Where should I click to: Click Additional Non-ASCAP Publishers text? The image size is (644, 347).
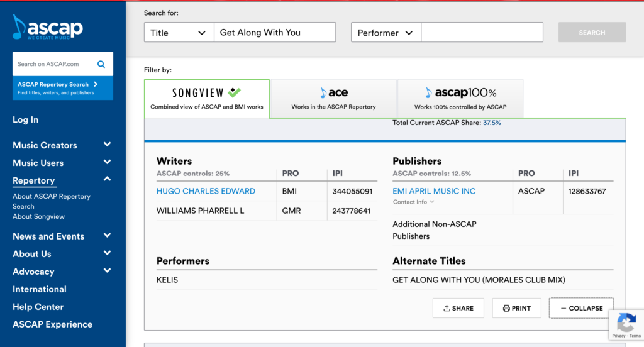(435, 230)
